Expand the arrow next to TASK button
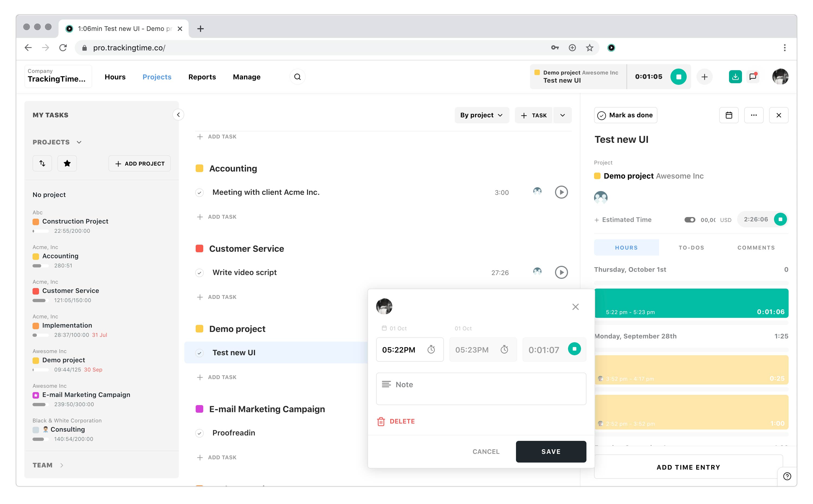 [x=562, y=115]
